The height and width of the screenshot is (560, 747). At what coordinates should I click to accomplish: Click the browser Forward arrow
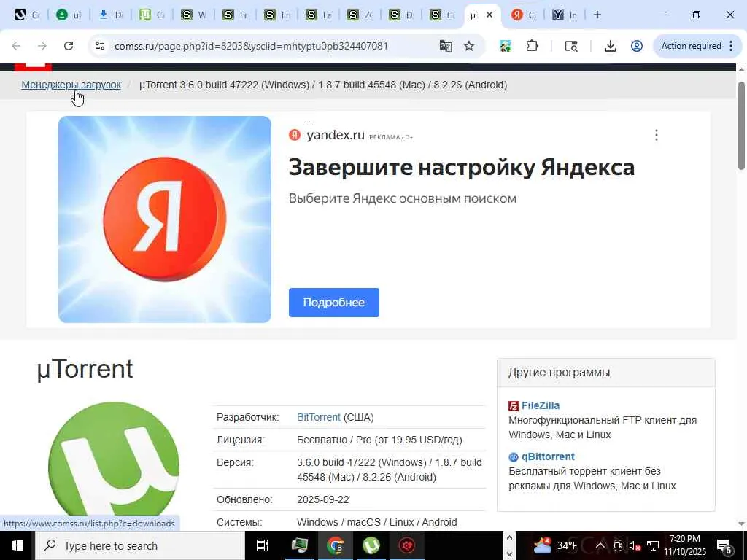[42, 46]
